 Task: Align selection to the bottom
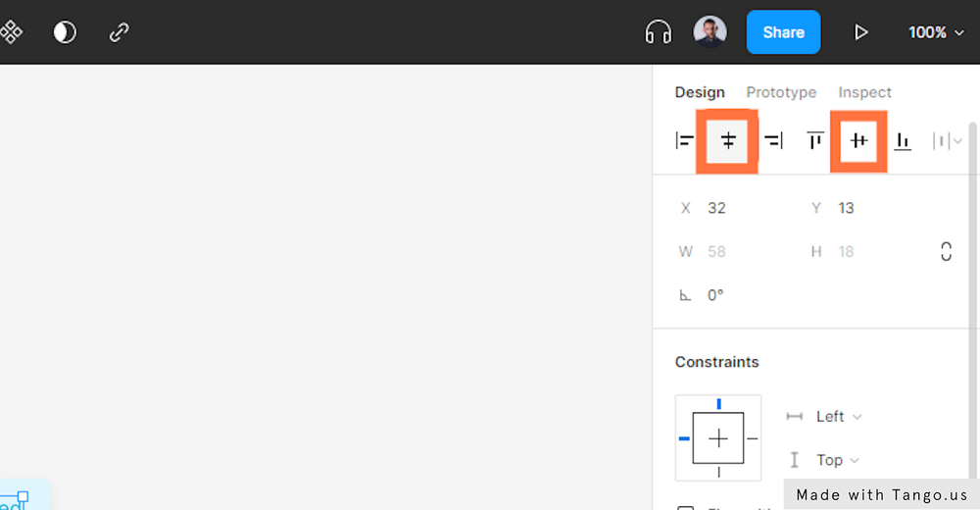coord(903,141)
